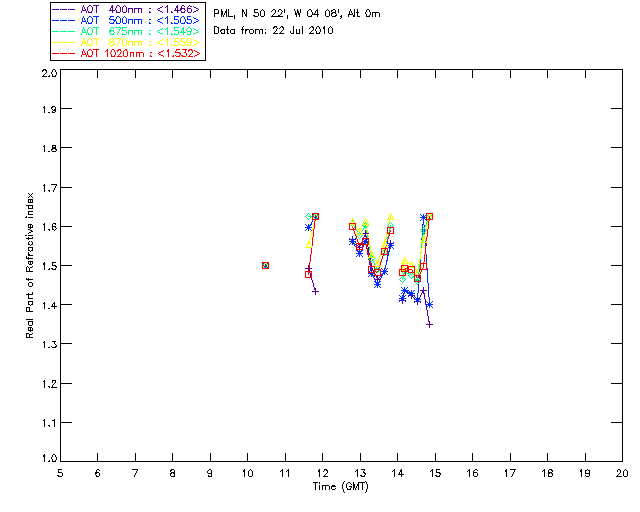Click the y-axis tick label '1.7'
640x512 pixels.
[x=49, y=188]
